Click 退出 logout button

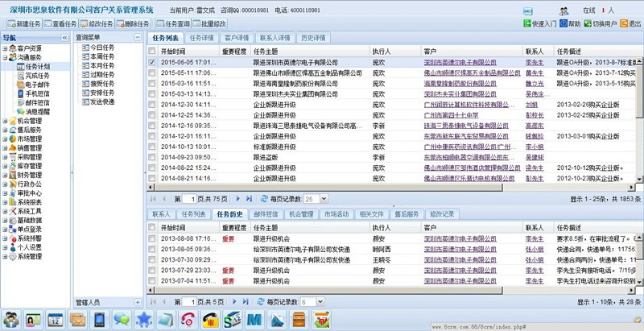[630, 24]
